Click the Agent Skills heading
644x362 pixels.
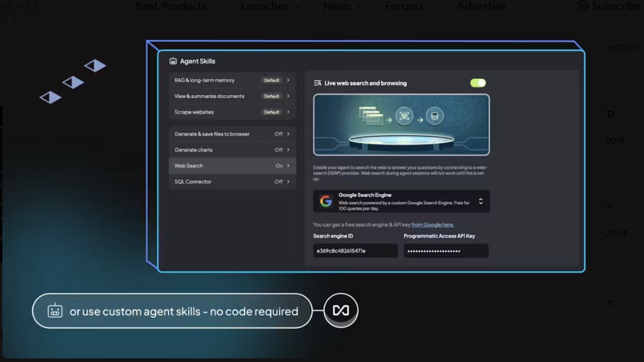tap(197, 61)
